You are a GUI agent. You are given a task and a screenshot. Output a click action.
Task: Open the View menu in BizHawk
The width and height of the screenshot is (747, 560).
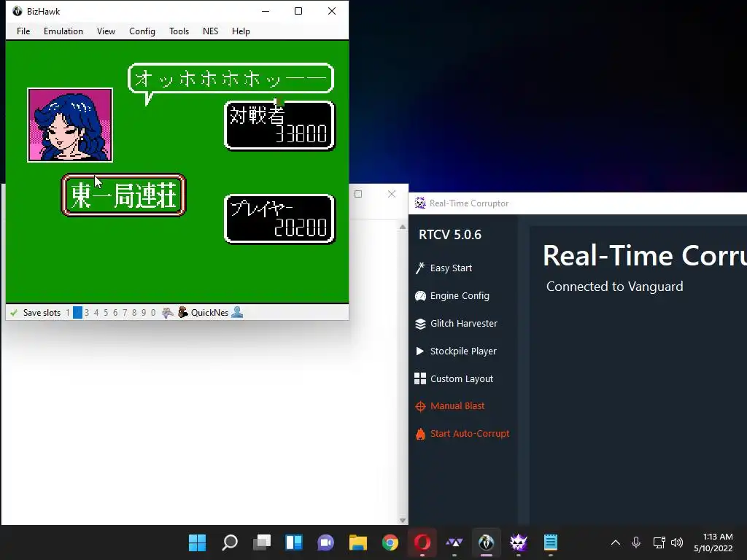106,31
